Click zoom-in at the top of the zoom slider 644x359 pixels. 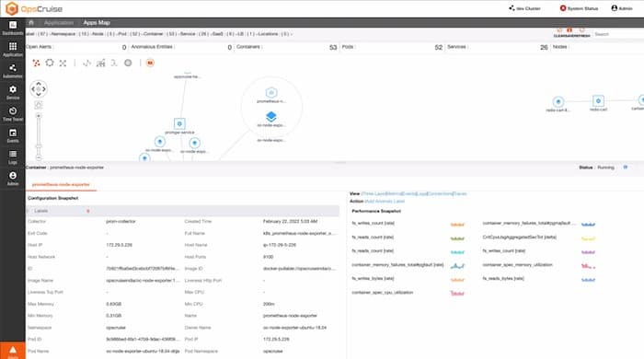coord(39,116)
